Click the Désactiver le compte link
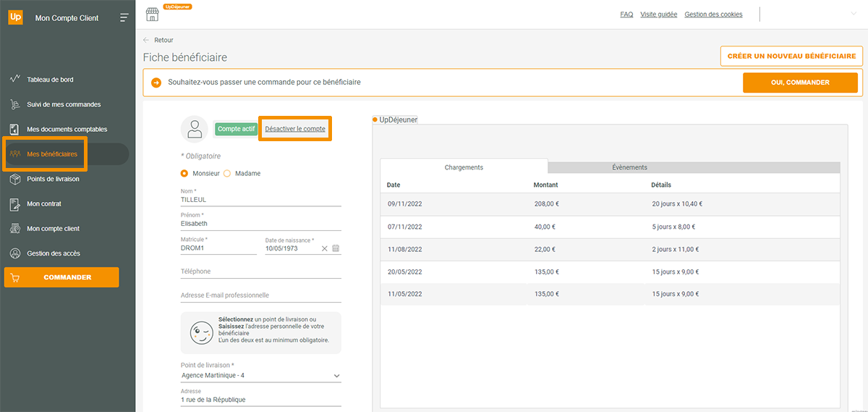Screen dimensions: 868x412 [x=295, y=129]
